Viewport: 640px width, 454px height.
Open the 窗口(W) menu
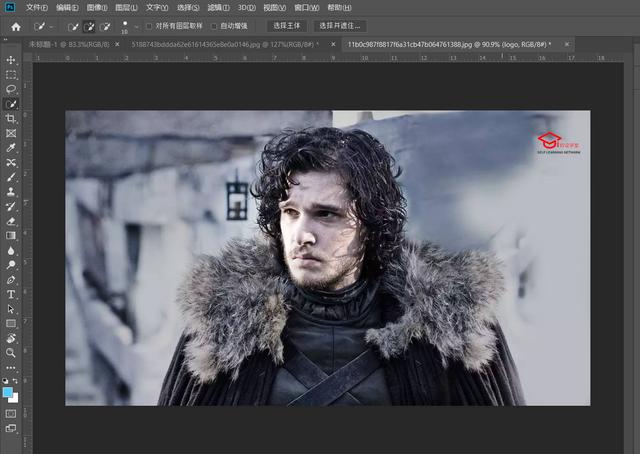(307, 7)
